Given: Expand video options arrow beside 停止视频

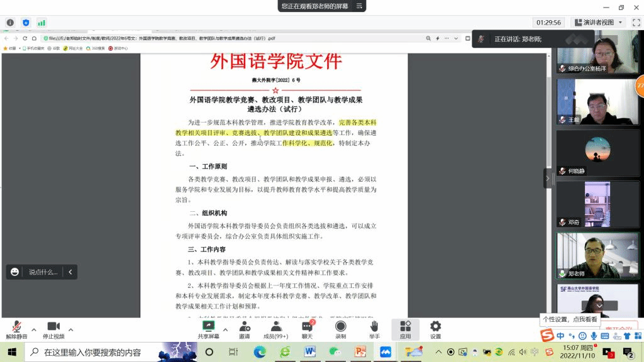Looking at the screenshot, I should coord(70,329).
